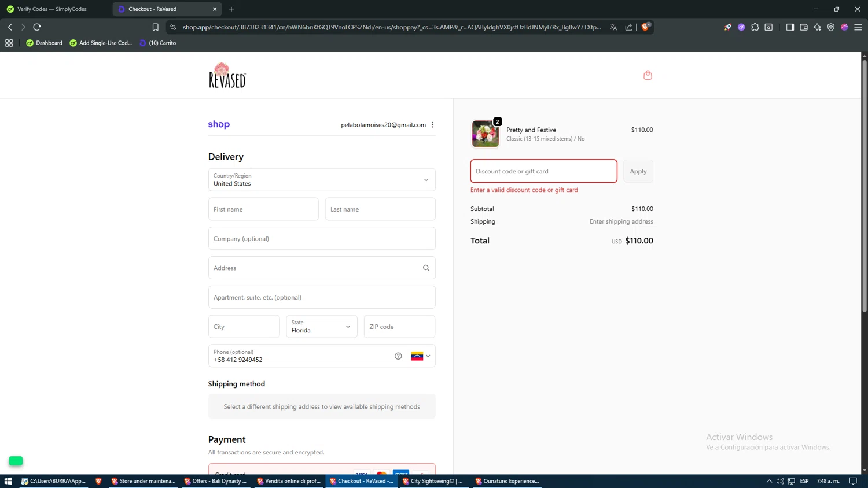Click the Apply discount button
The image size is (868, 488).
pos(638,171)
